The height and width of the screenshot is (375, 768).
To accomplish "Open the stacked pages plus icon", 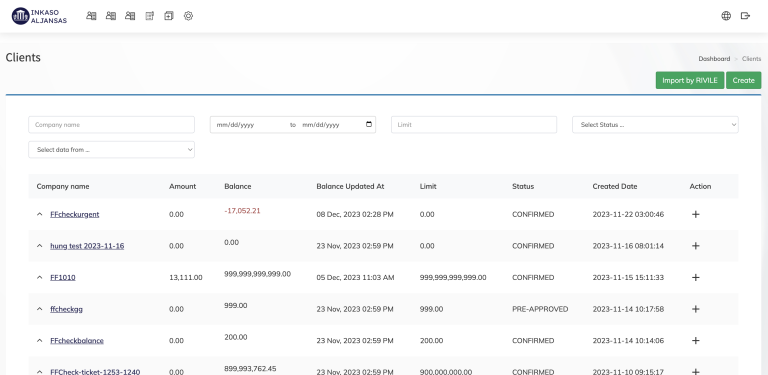I will (169, 16).
